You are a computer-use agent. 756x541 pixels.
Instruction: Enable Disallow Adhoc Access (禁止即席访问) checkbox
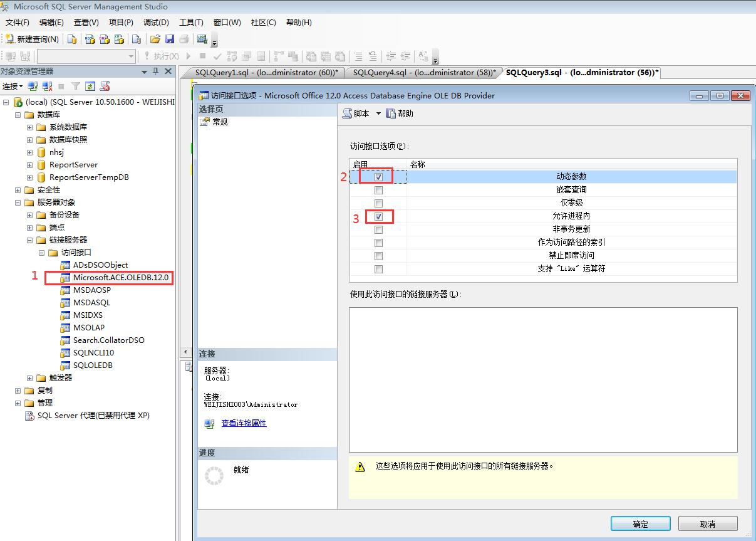tap(378, 256)
